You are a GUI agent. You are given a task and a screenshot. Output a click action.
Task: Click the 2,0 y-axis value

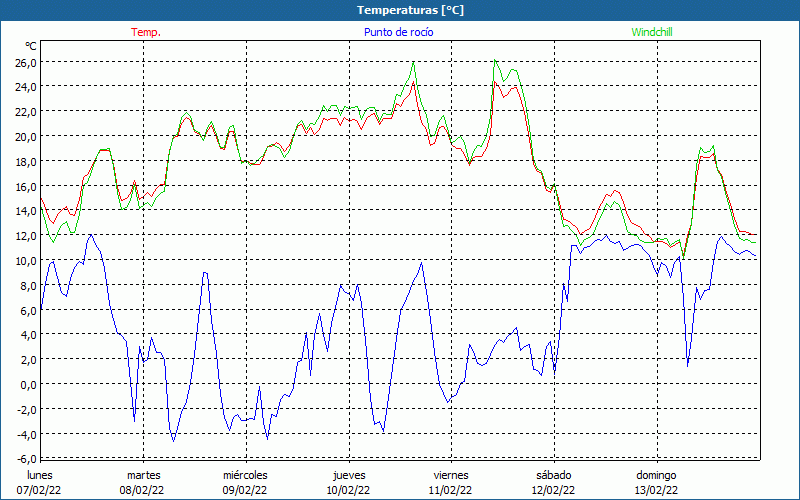pyautogui.click(x=29, y=360)
